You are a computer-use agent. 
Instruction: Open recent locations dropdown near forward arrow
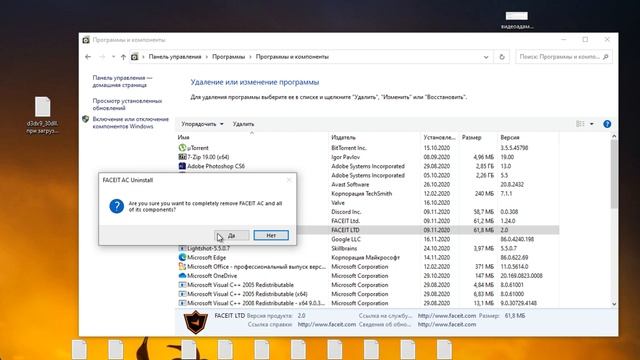[x=113, y=57]
